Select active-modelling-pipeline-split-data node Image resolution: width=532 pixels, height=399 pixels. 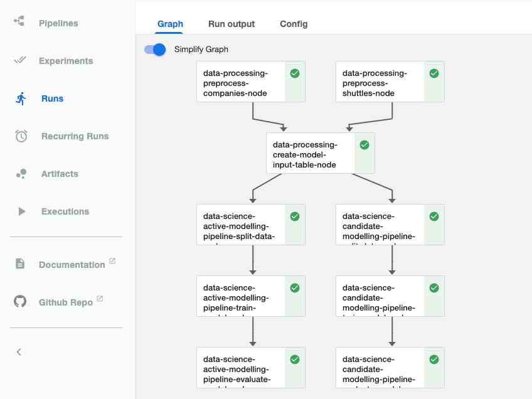(251, 225)
